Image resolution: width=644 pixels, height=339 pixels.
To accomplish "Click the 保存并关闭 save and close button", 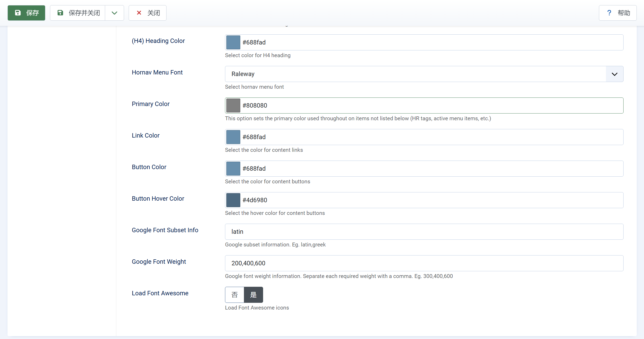I will [78, 13].
